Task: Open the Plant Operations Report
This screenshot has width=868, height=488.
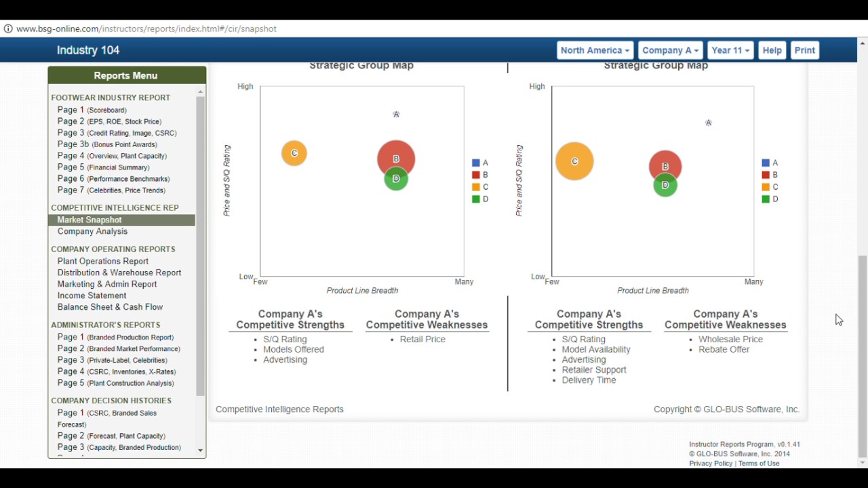Action: click(x=103, y=261)
